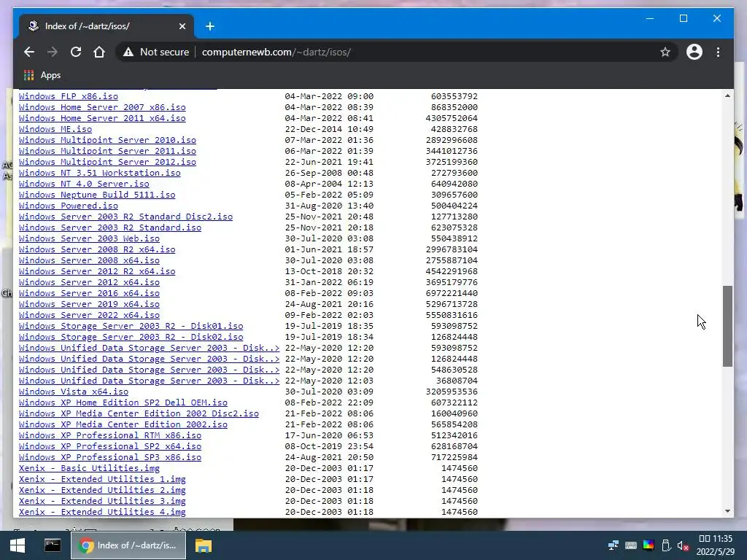Download Windows Home Server 2007 x86.iso

pos(102,107)
